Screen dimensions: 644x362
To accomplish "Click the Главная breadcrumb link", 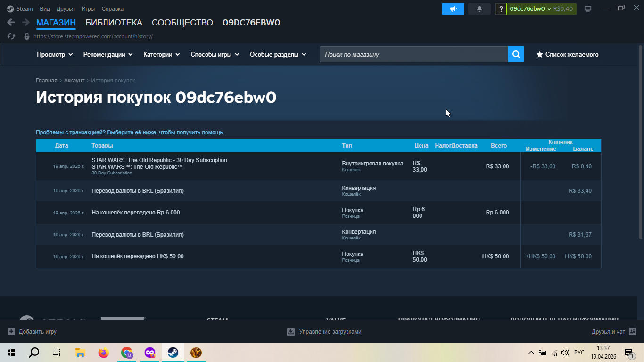I will point(47,81).
